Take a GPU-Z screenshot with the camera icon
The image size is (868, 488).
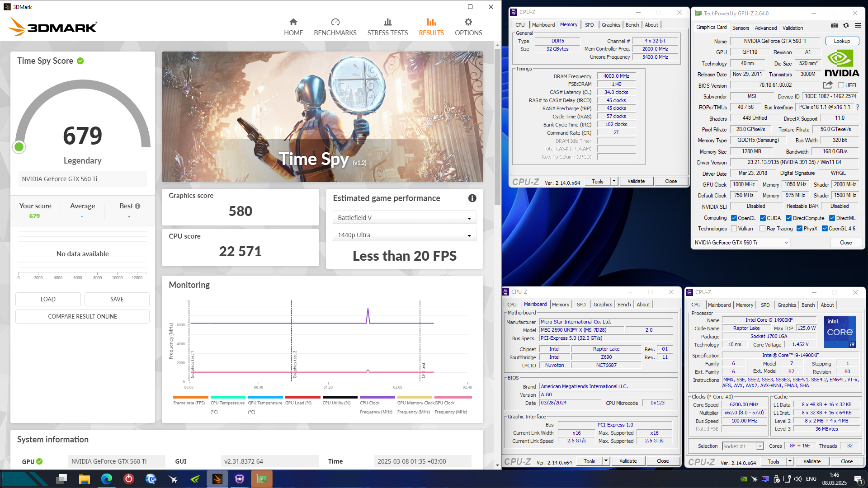coord(835,26)
